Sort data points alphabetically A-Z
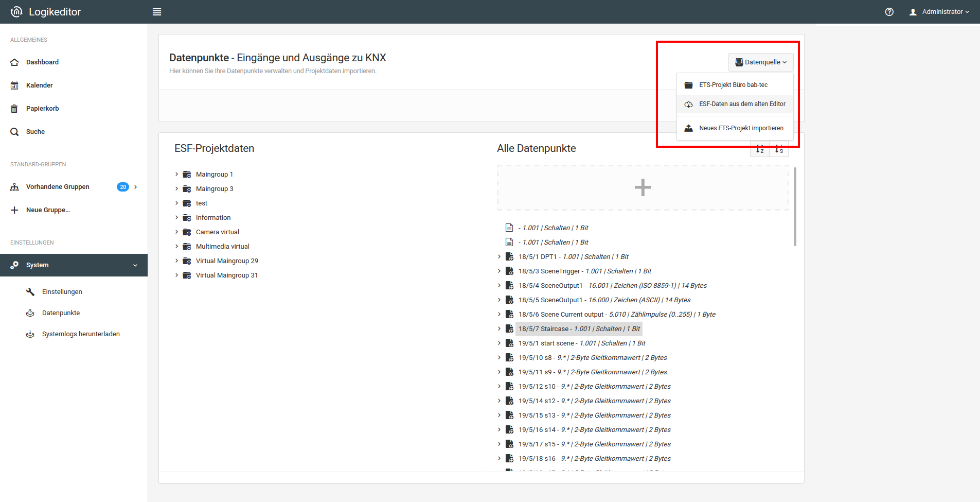980x502 pixels. tap(760, 149)
